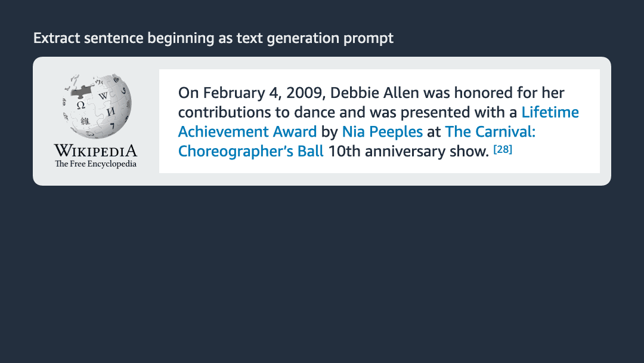644x363 pixels.
Task: Click "The Free Encyclopedia" tagline
Action: pos(95,164)
